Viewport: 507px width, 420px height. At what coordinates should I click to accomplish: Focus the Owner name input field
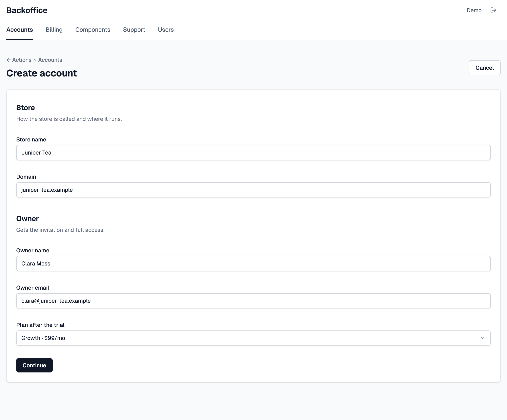click(253, 263)
